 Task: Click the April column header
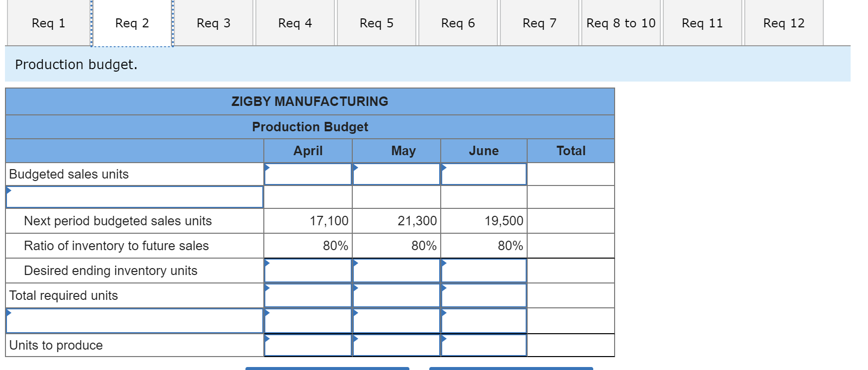click(x=308, y=151)
